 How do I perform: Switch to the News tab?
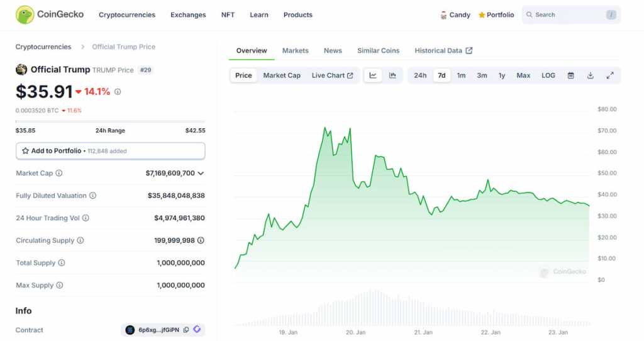point(333,50)
